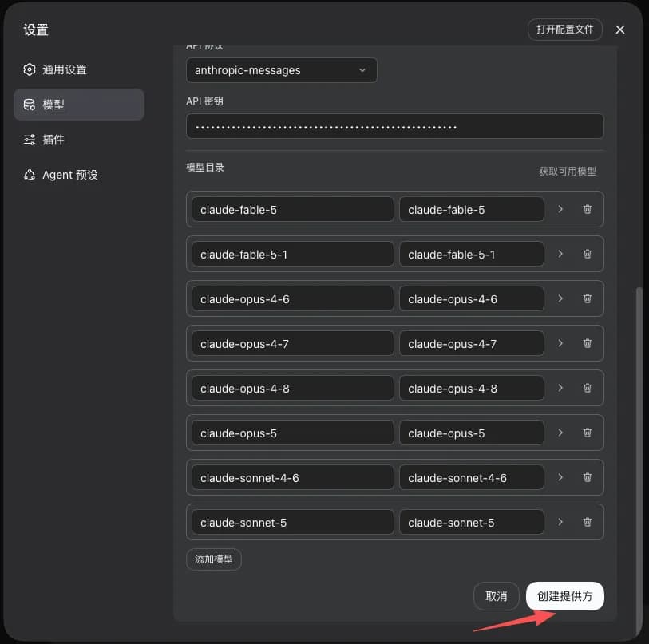Edit the claude-opus-4-7 model ID field
The image size is (649, 644).
click(293, 343)
